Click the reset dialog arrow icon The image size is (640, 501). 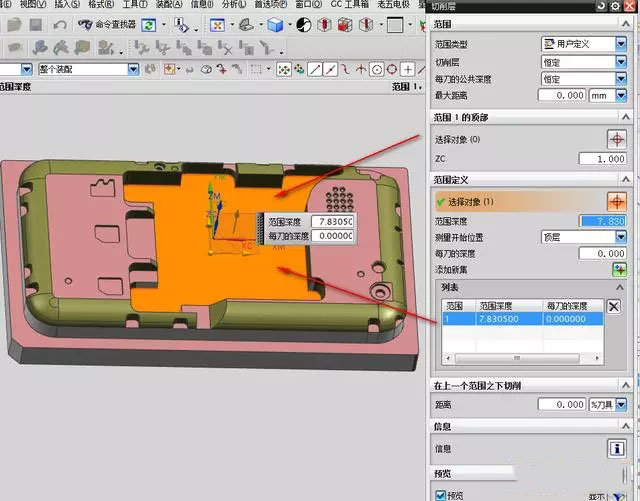(x=602, y=6)
